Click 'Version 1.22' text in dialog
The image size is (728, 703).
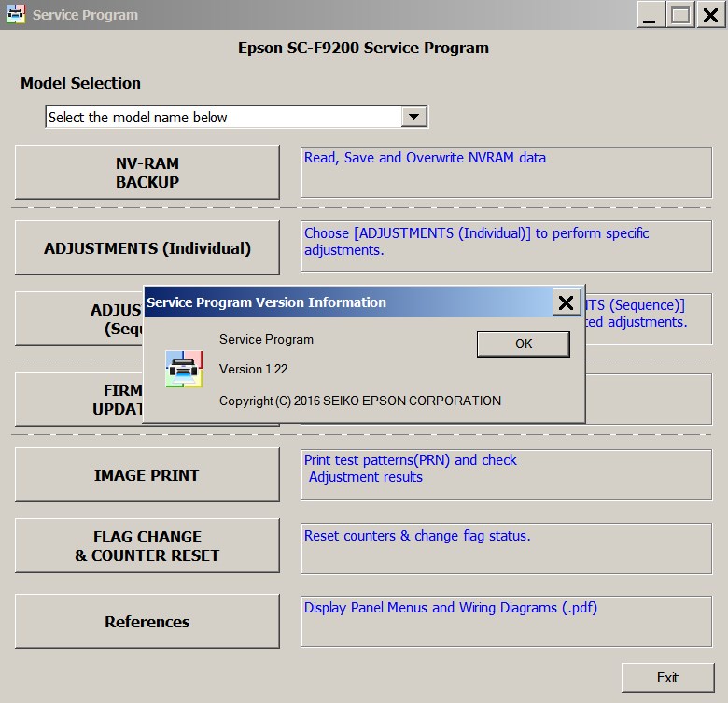point(254,369)
